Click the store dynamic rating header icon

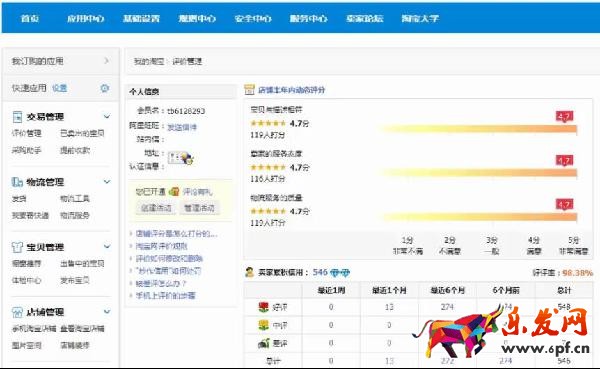(x=249, y=90)
